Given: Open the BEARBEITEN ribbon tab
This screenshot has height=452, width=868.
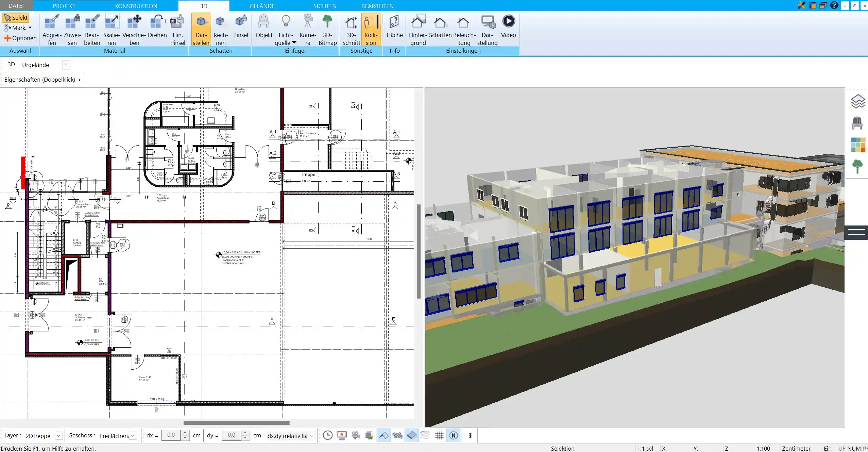Looking at the screenshot, I should pyautogui.click(x=377, y=6).
